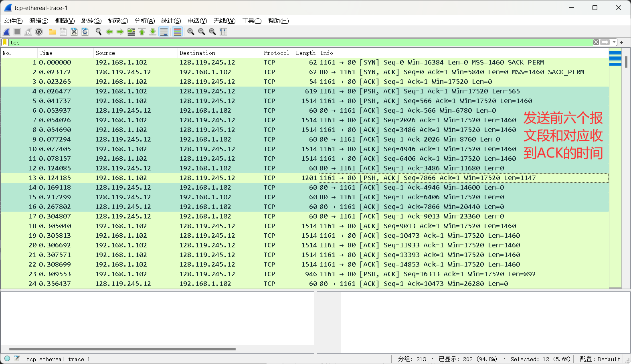Select packet 1 SYN row

click(x=305, y=63)
